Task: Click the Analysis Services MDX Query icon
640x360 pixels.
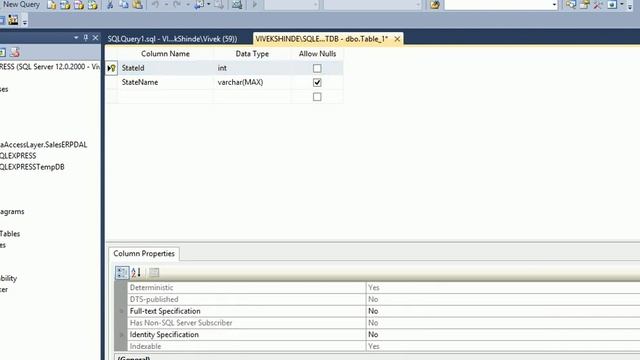Action: tap(65, 5)
